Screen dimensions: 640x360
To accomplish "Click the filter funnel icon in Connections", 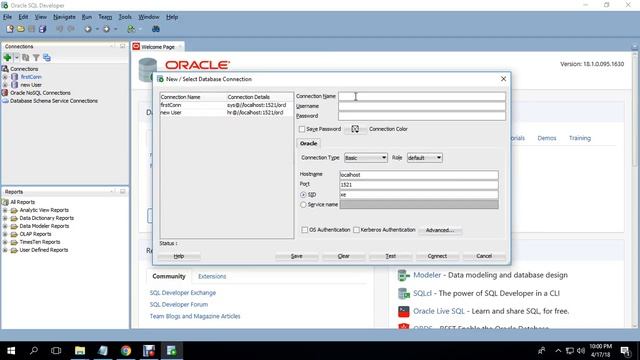I will click(36, 58).
